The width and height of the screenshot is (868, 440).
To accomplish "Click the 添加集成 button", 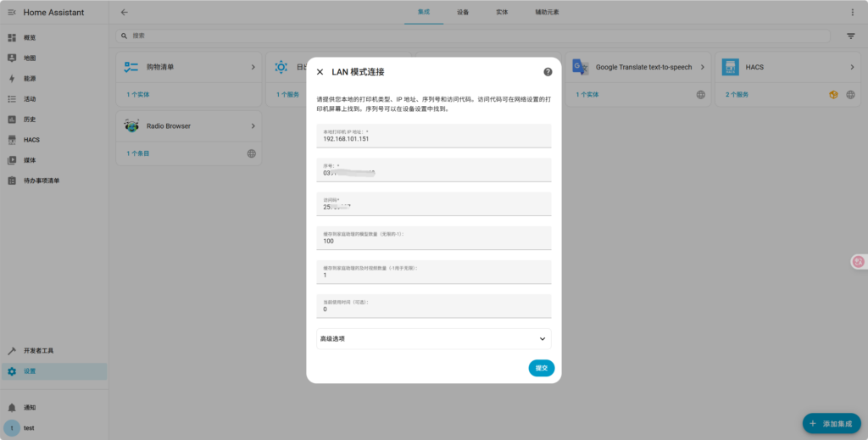I will (x=831, y=422).
